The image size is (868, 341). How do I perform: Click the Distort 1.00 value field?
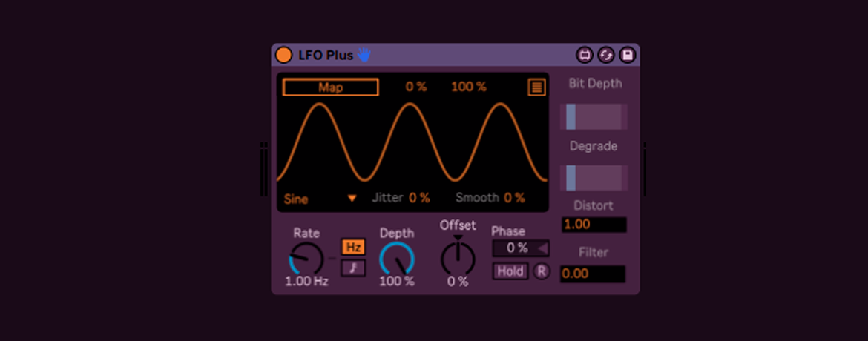tap(594, 225)
